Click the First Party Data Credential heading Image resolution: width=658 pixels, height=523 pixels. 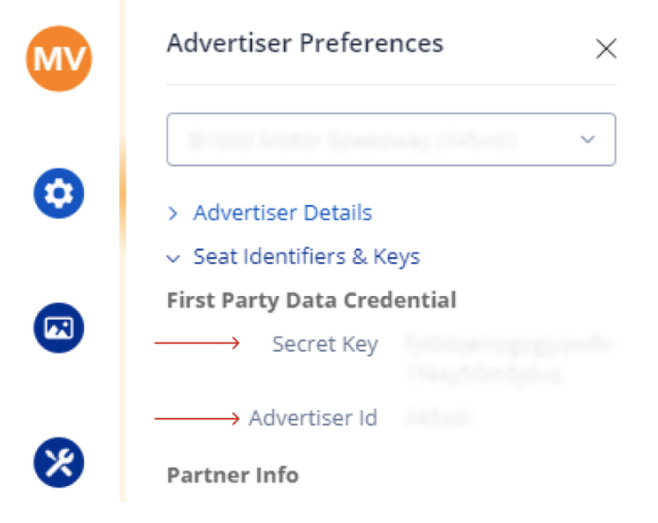click(311, 300)
